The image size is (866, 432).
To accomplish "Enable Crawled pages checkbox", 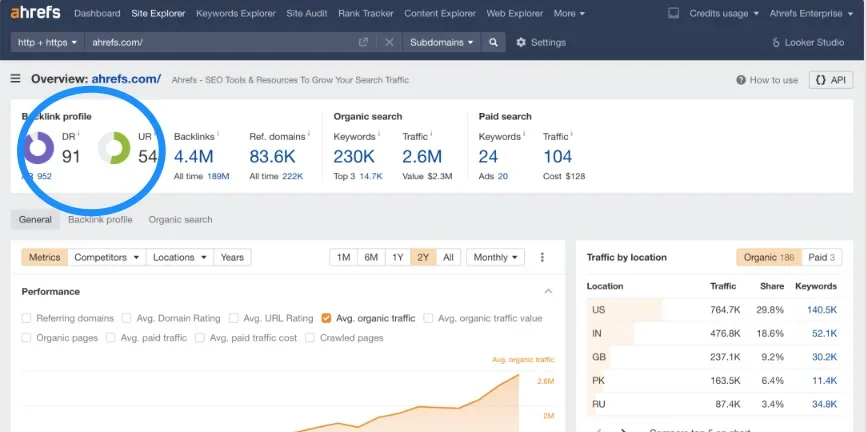I will click(x=310, y=338).
